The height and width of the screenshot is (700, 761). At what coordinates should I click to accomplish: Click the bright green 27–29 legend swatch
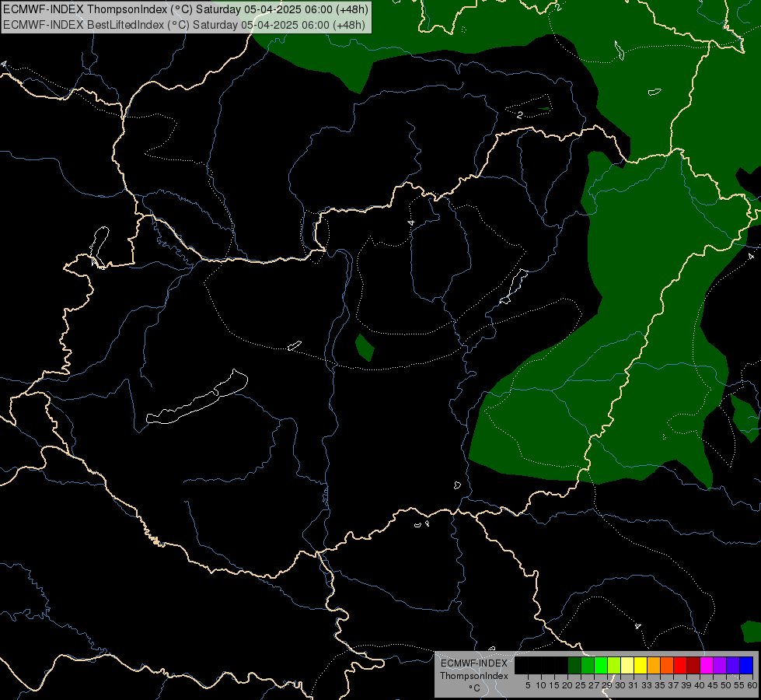point(601,665)
